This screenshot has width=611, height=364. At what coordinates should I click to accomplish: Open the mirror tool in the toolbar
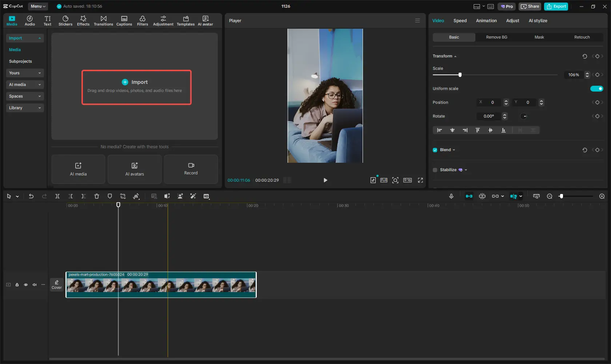(x=136, y=196)
